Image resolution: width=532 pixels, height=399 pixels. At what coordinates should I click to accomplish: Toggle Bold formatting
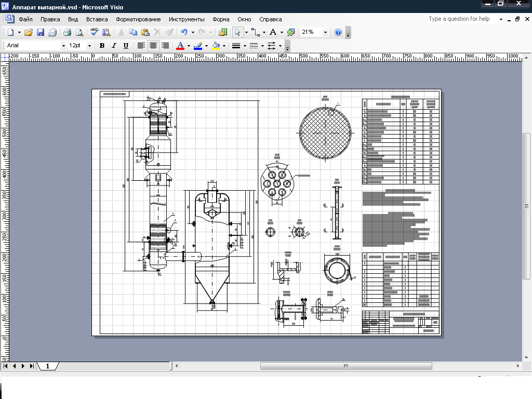102,46
